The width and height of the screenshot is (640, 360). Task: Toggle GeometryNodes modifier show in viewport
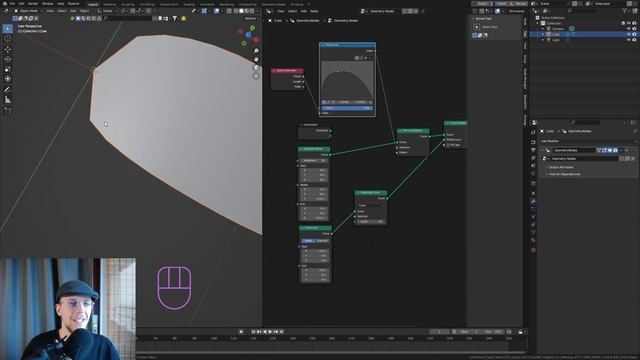click(610, 151)
